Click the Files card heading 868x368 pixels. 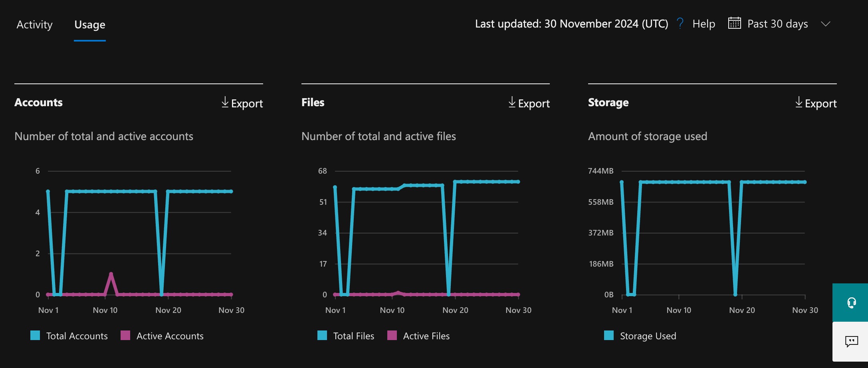313,103
